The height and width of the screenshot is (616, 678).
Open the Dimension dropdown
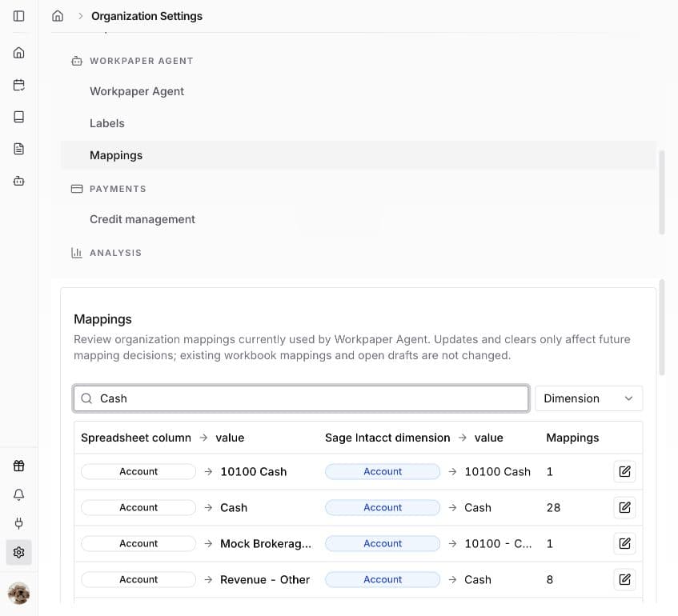point(588,398)
